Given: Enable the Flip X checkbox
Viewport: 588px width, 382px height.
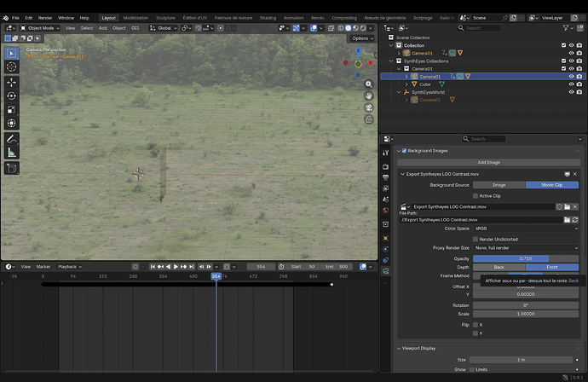Looking at the screenshot, I should (476, 325).
